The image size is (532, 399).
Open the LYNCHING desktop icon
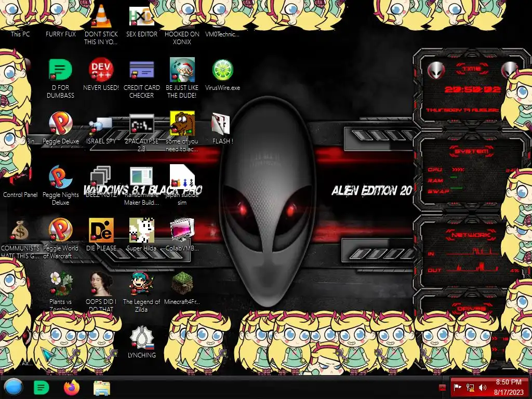141,338
